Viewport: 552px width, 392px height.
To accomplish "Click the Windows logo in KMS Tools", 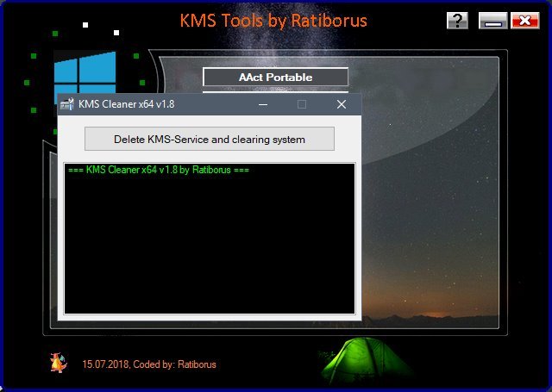I will pos(85,76).
